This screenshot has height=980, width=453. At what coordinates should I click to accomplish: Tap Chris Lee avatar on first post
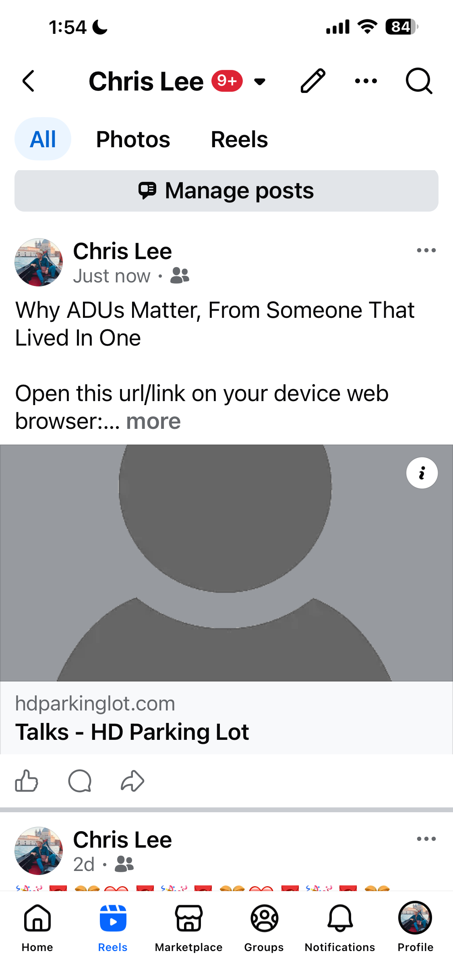[x=39, y=262]
